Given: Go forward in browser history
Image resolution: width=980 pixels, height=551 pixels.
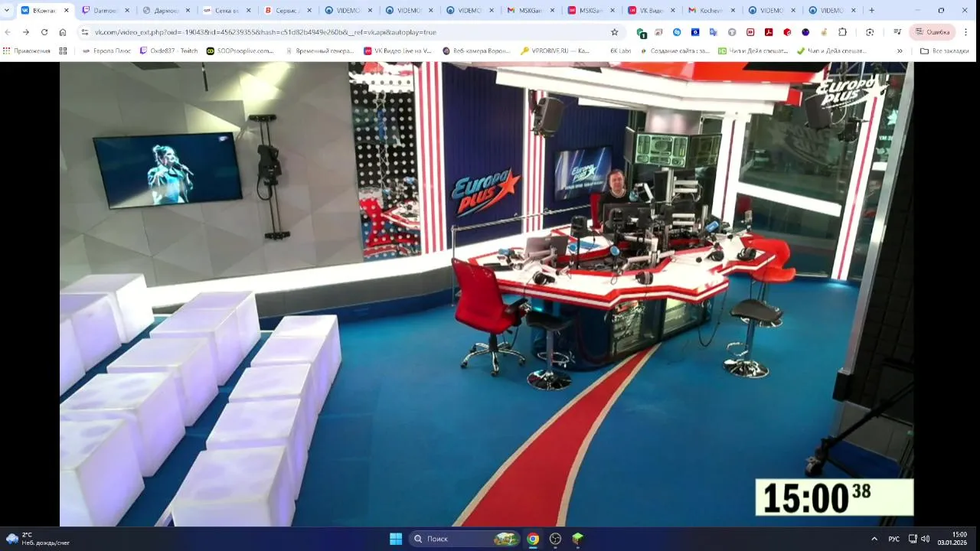Looking at the screenshot, I should click(26, 32).
